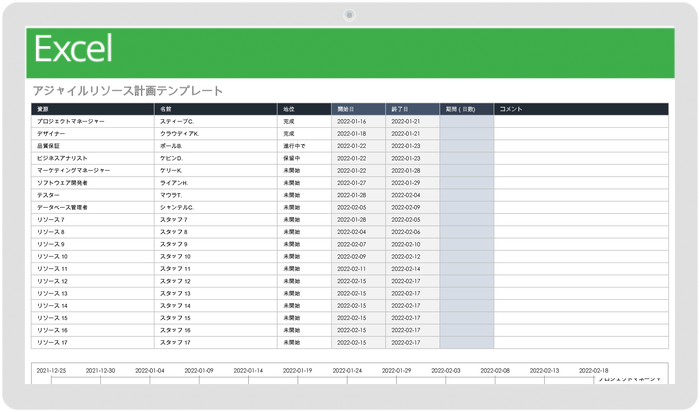Select the 名前 column header
This screenshot has width=700, height=412.
point(216,109)
